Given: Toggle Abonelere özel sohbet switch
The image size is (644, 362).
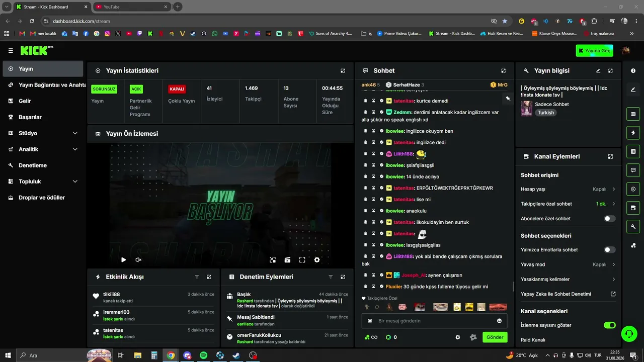Looking at the screenshot, I should (609, 219).
